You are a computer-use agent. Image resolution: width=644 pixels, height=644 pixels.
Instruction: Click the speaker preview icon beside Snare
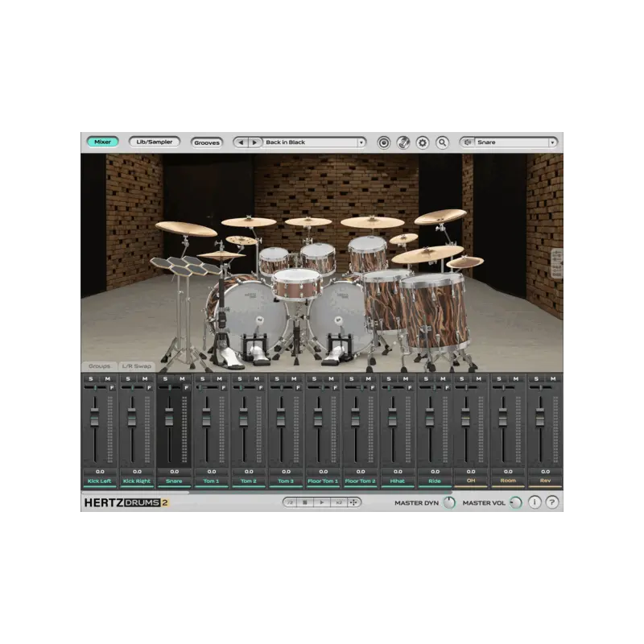pyautogui.click(x=468, y=142)
